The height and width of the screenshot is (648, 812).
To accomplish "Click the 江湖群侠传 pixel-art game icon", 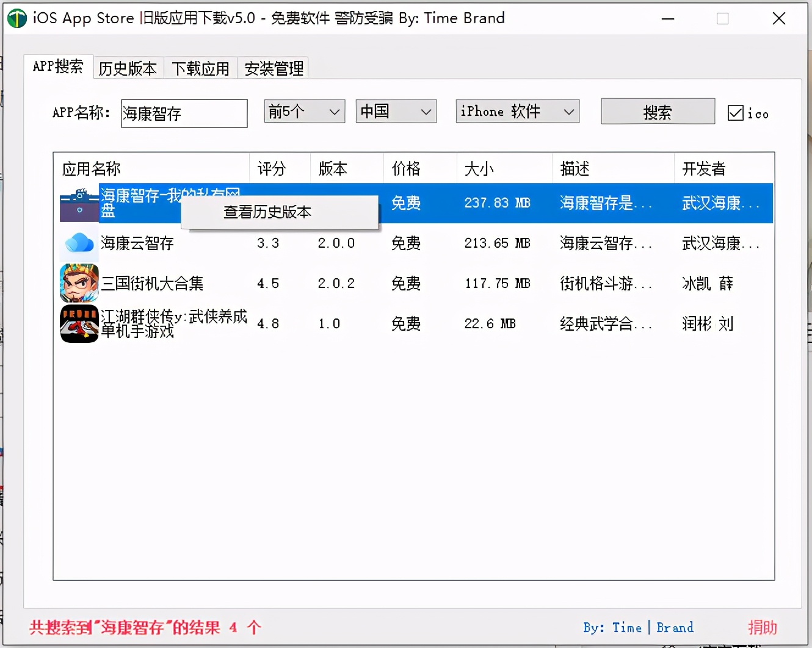I will tap(78, 323).
